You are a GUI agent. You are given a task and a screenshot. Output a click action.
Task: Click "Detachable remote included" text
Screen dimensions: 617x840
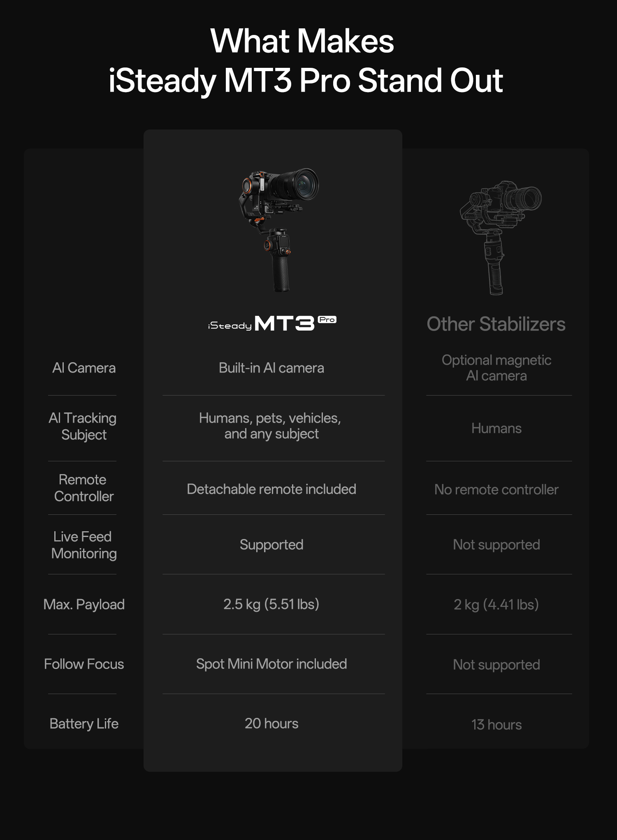271,489
